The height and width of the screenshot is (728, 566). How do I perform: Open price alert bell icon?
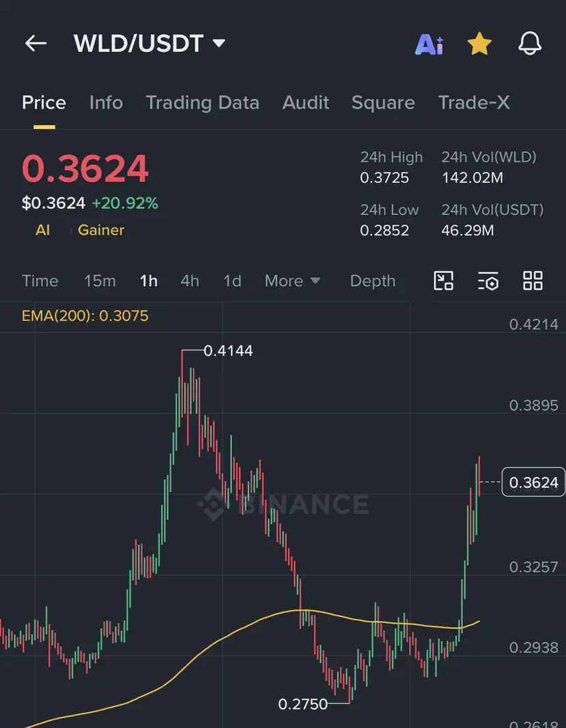530,44
